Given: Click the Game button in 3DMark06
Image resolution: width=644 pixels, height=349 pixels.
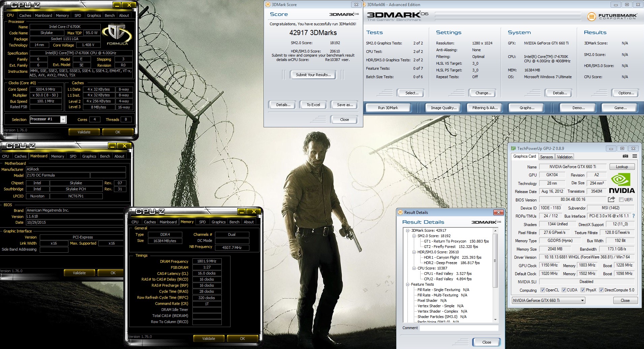Looking at the screenshot, I should tap(620, 108).
